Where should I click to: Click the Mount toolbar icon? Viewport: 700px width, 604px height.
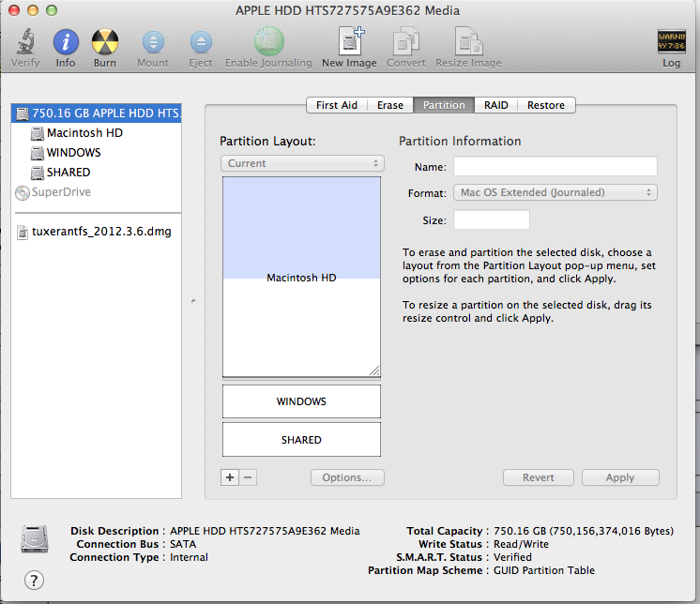click(153, 42)
